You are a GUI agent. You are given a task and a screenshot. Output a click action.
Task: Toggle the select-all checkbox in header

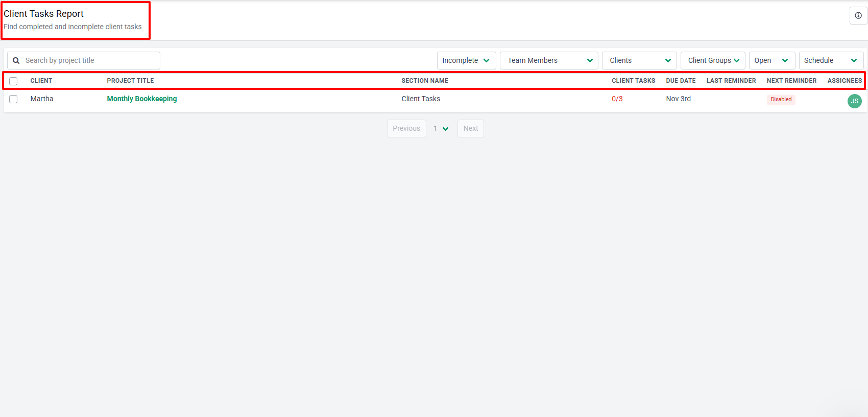click(13, 81)
